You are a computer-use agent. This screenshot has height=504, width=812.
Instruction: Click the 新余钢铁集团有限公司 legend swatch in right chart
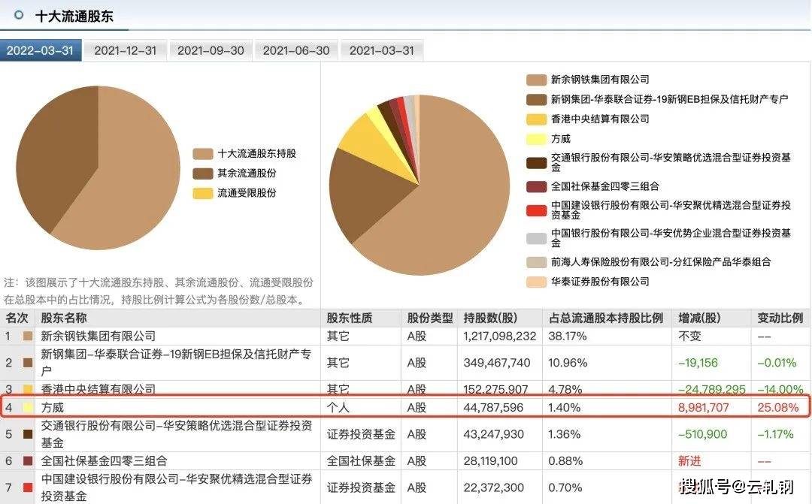coord(537,80)
